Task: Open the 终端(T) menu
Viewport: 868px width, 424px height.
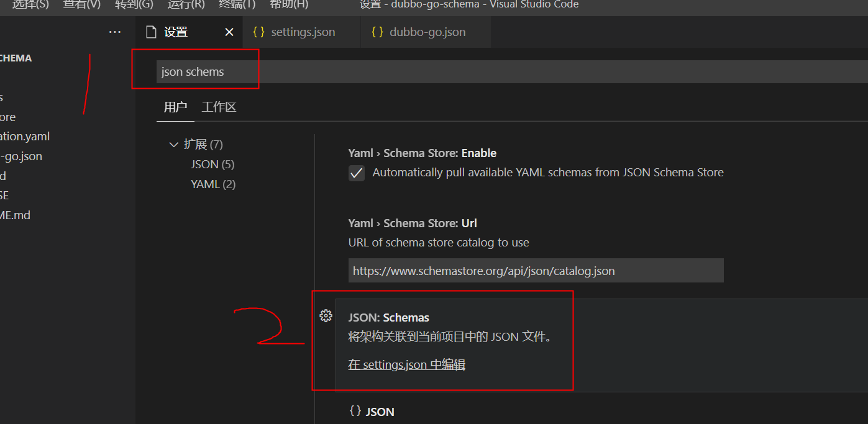Action: (237, 4)
